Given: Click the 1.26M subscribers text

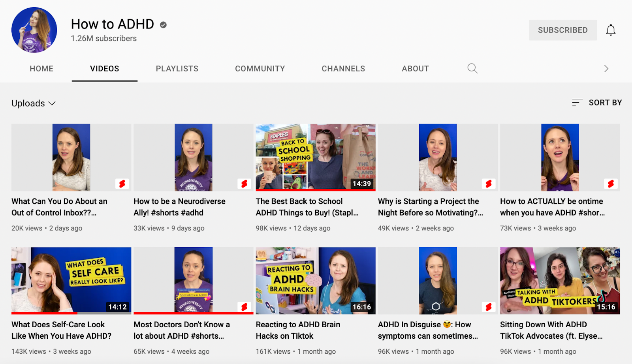Looking at the screenshot, I should point(104,38).
